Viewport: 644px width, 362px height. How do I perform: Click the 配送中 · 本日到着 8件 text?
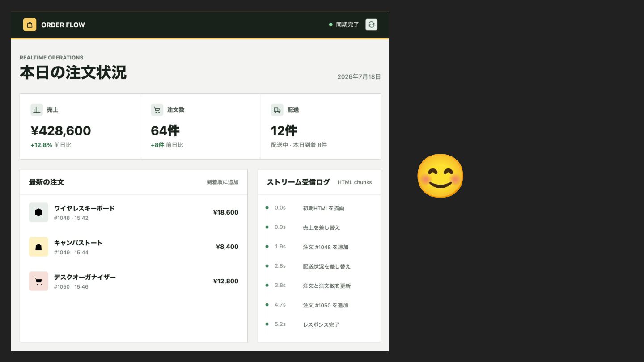[x=299, y=145]
